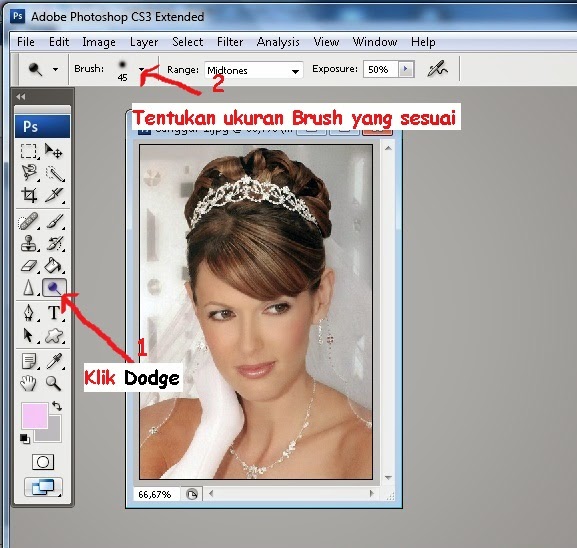Open the Image menu

click(99, 42)
